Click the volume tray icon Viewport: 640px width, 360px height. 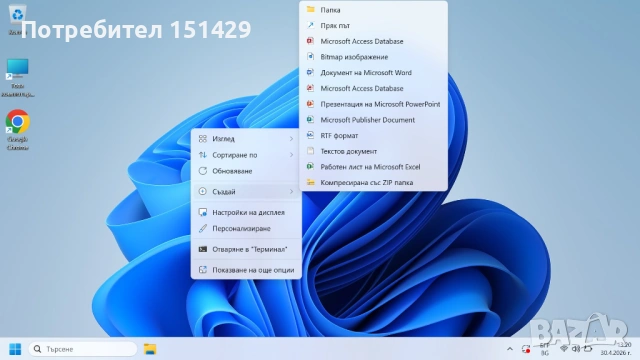pyautogui.click(x=576, y=349)
